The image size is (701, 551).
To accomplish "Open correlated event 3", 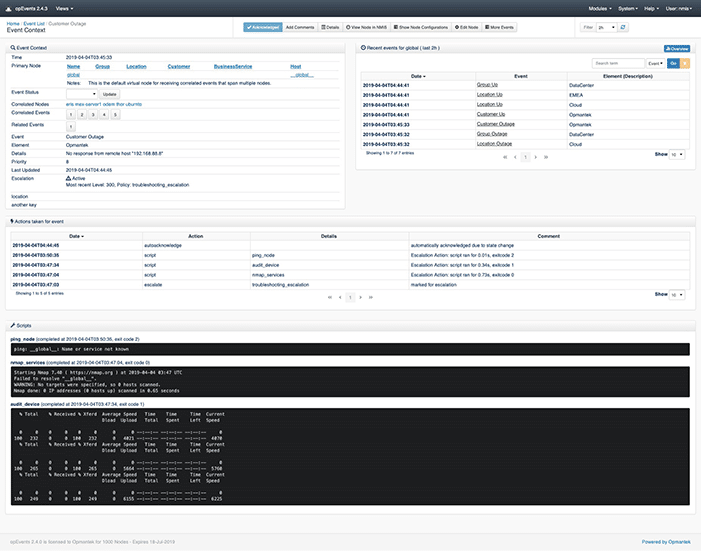I will (93, 114).
